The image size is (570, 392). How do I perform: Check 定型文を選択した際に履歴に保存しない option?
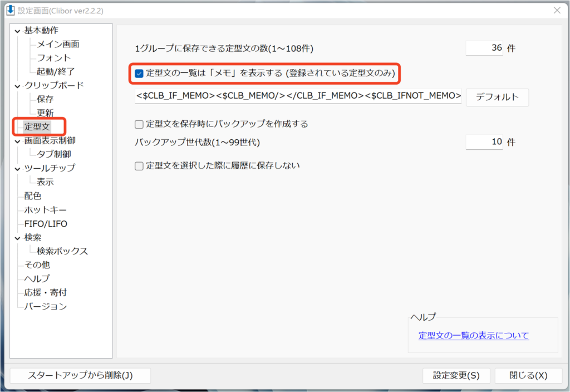(139, 165)
